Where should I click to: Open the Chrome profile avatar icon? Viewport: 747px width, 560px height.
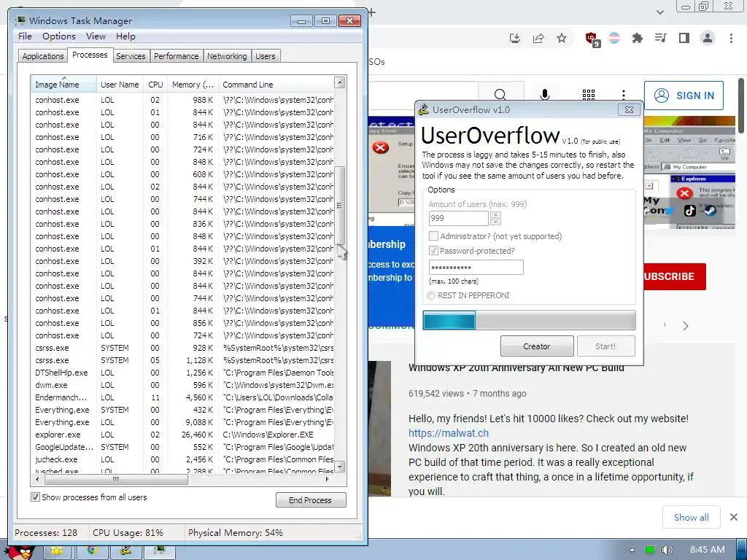click(x=708, y=38)
